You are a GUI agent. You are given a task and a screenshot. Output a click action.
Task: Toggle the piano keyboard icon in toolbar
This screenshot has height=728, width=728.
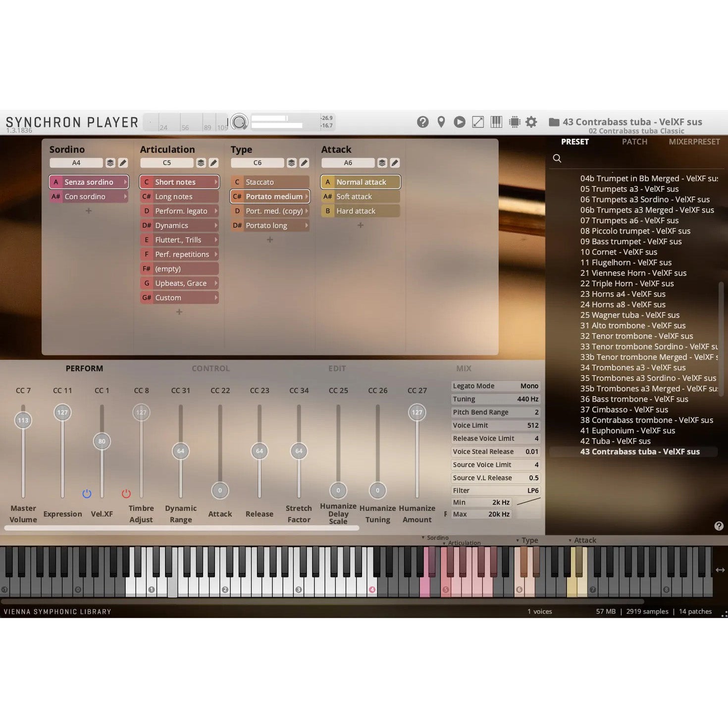tap(496, 122)
